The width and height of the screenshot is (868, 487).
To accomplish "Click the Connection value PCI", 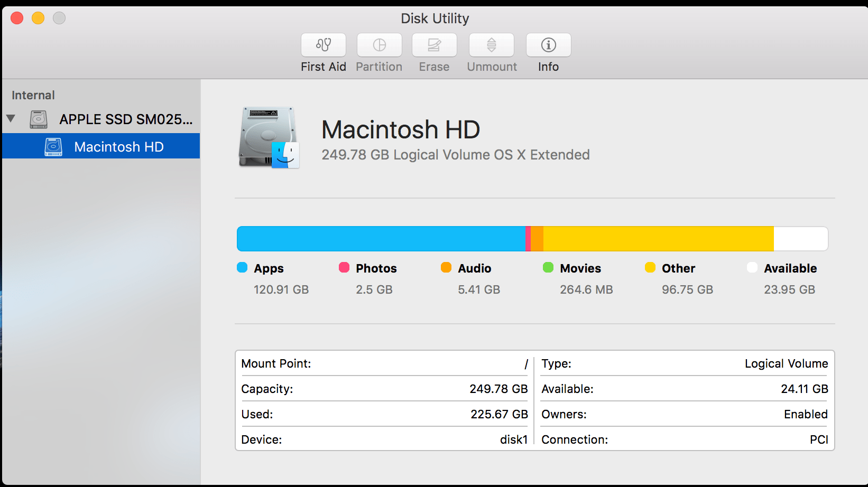I will (x=819, y=439).
